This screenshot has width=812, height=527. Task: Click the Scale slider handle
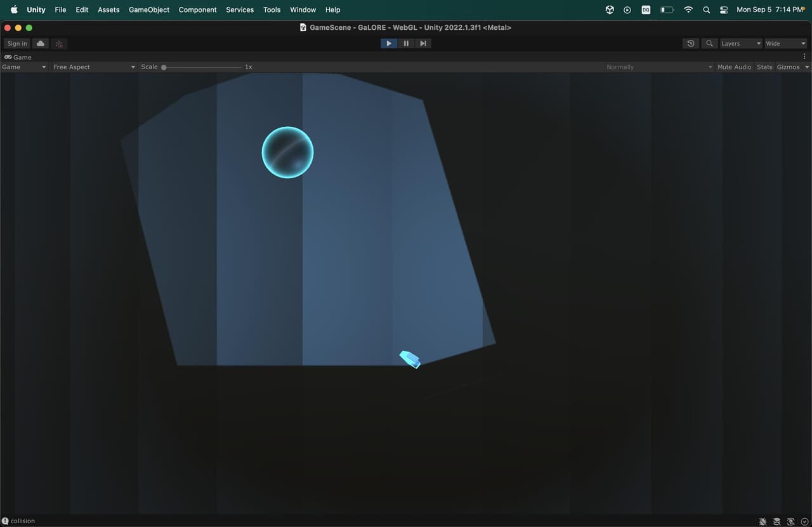click(164, 67)
